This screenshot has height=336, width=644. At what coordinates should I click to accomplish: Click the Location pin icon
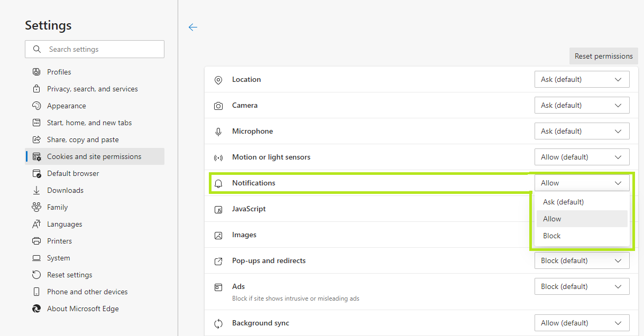218,80
